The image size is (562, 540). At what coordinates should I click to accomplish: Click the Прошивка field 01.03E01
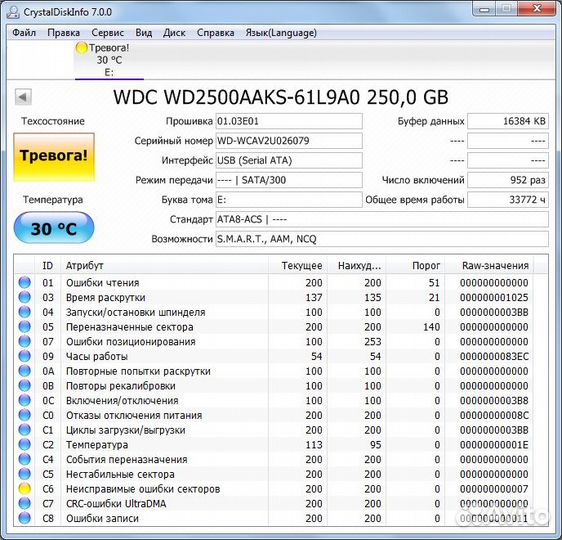(289, 121)
